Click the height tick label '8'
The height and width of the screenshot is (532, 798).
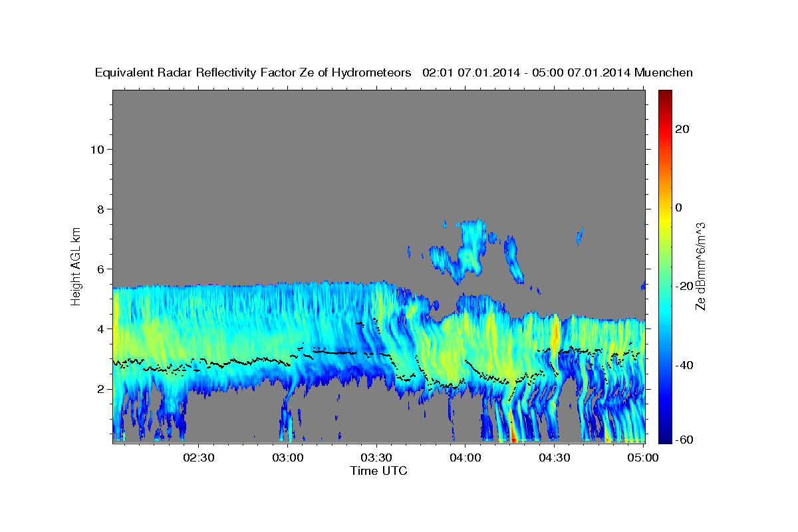pyautogui.click(x=100, y=209)
